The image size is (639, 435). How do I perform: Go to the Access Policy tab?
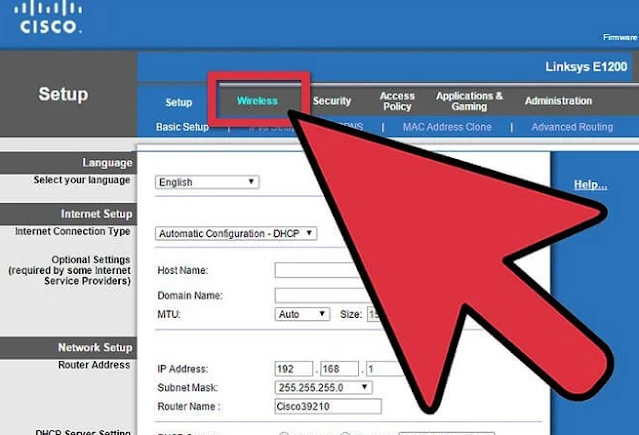[397, 101]
